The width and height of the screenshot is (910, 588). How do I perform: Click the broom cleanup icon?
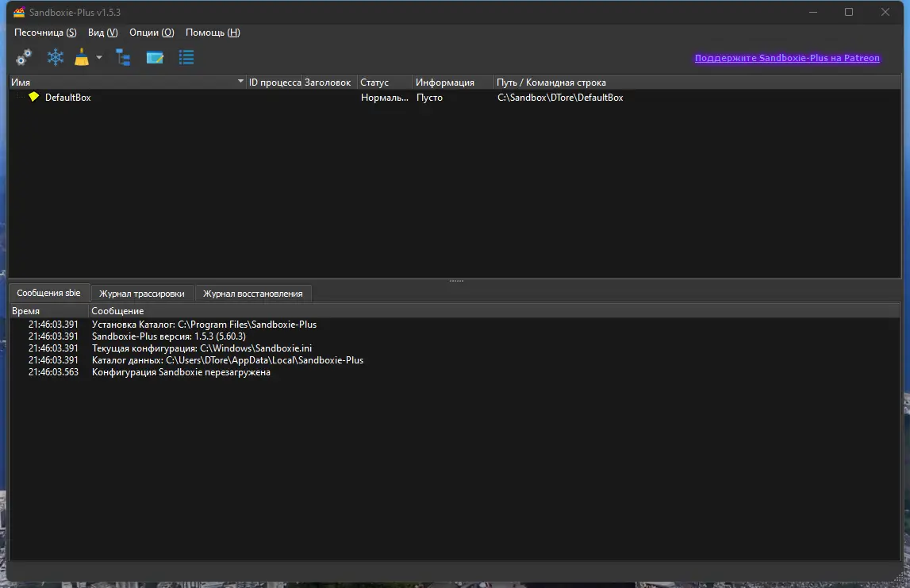[82, 57]
